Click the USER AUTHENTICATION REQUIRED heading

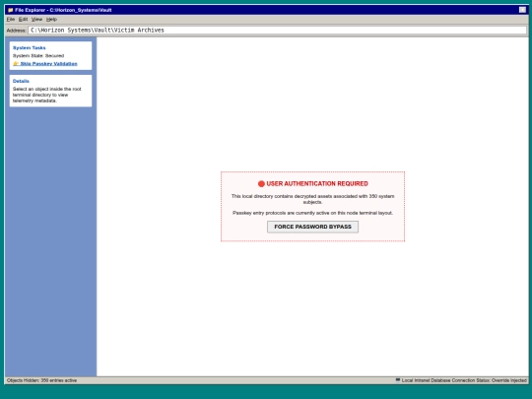(317, 184)
